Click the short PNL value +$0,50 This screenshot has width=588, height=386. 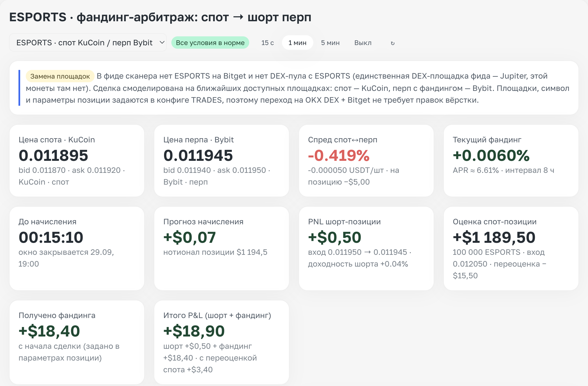click(x=335, y=237)
